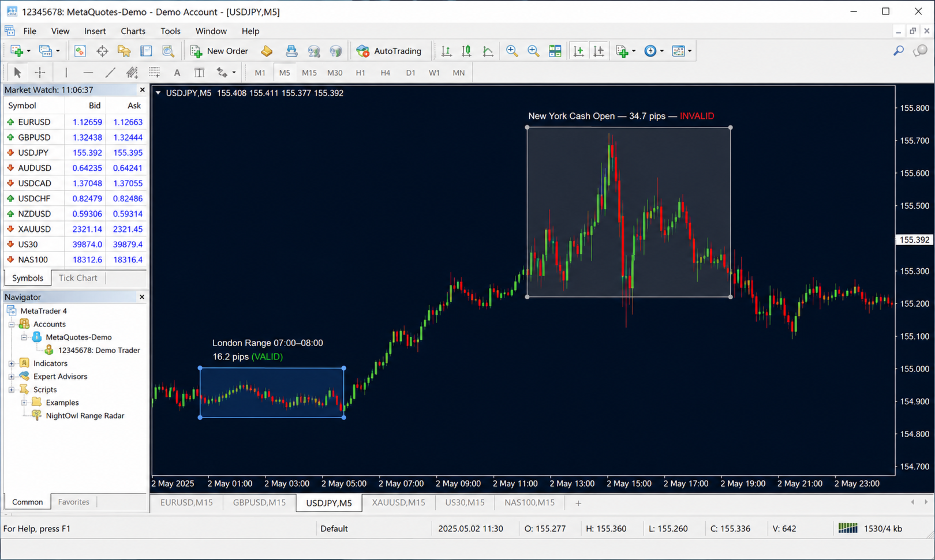Open the chat bubble icon
The width and height of the screenshot is (935, 560).
point(920,51)
